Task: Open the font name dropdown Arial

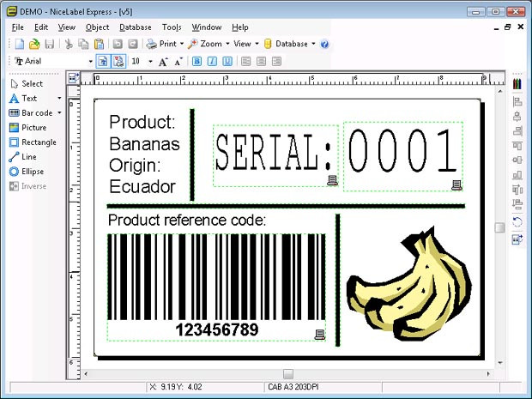Action: (91, 62)
